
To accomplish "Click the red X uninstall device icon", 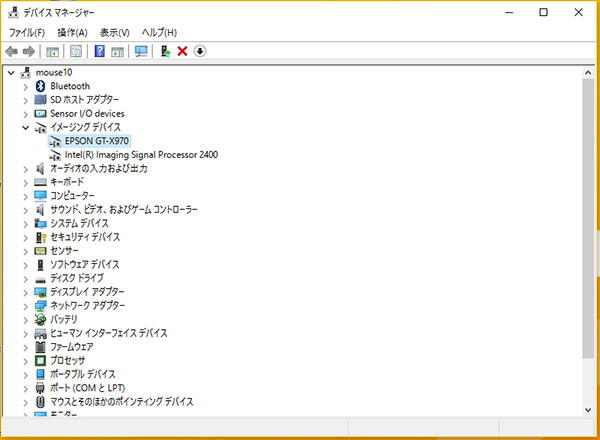I will (183, 51).
